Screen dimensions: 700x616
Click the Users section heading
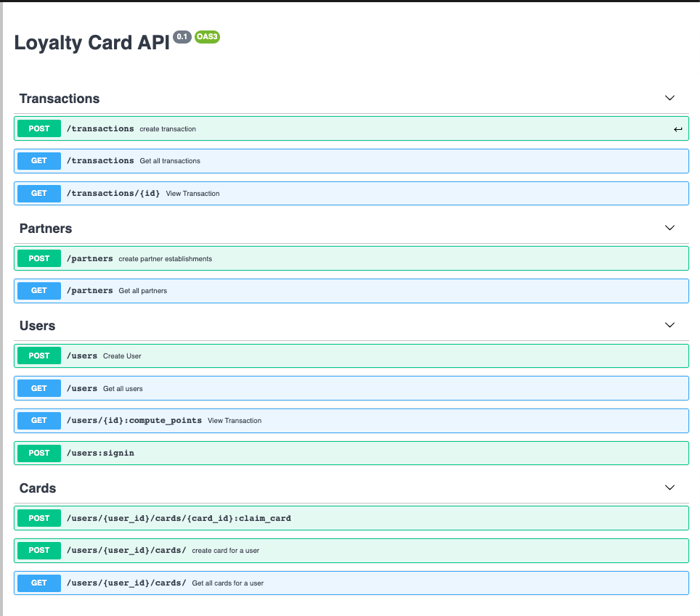click(38, 326)
